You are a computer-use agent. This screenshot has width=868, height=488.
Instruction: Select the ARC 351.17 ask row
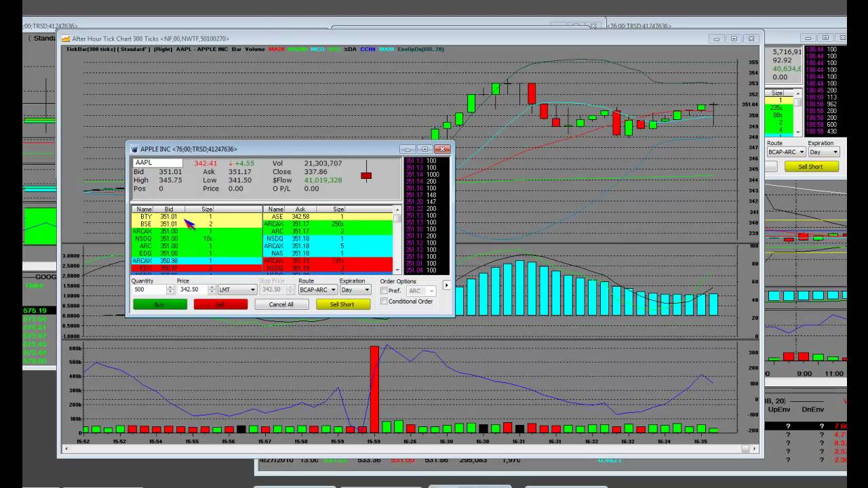pos(328,231)
